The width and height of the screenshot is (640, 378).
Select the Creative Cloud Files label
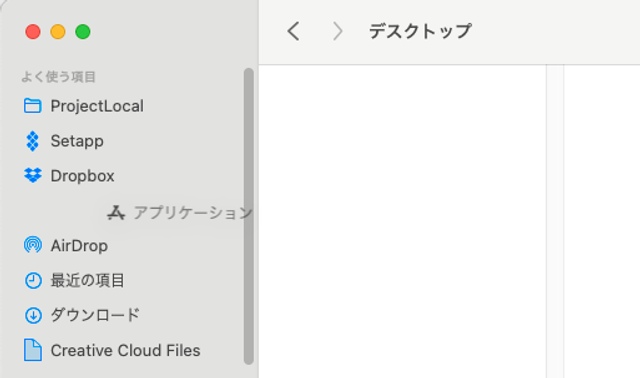pyautogui.click(x=125, y=350)
